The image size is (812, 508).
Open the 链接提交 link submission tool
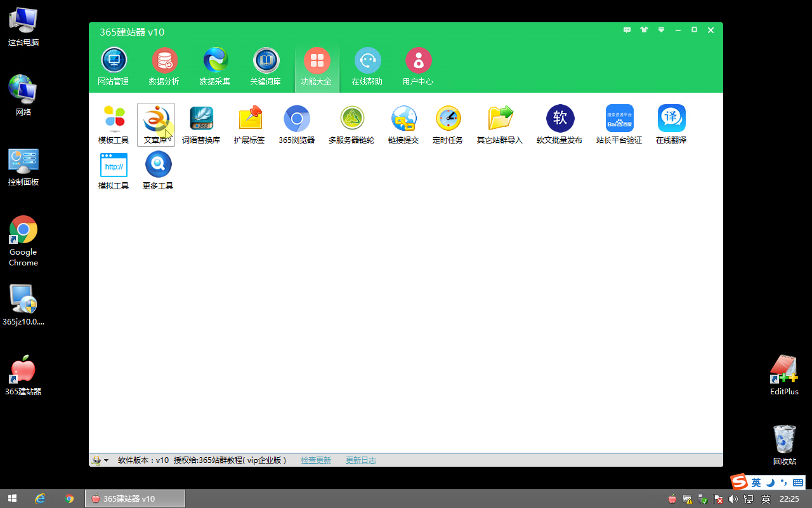[x=403, y=124]
